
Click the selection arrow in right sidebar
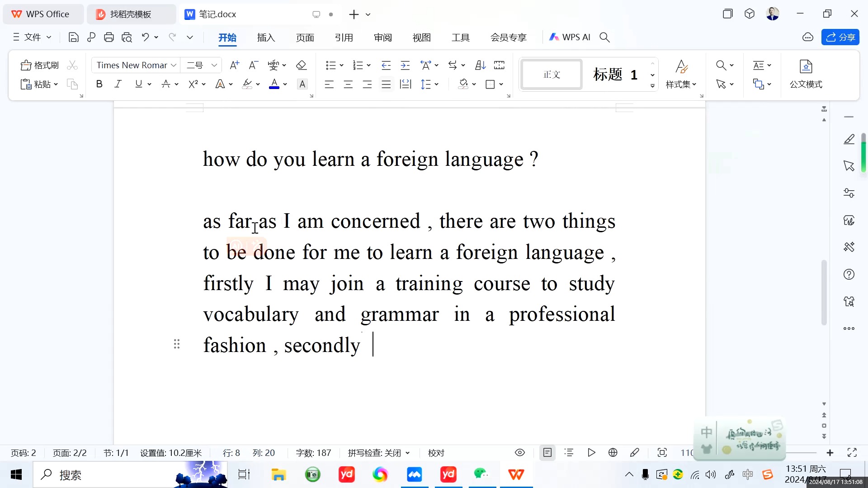click(849, 166)
